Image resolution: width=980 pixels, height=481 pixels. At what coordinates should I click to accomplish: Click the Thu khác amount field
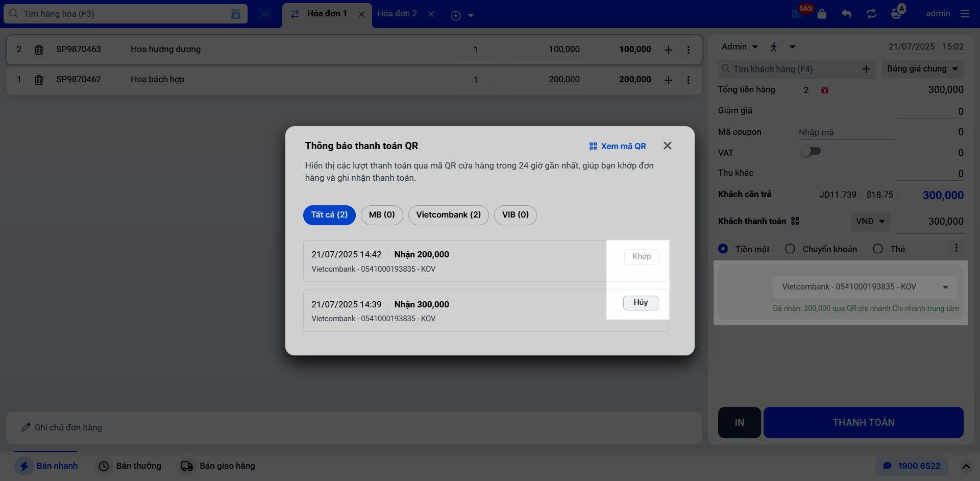(x=930, y=174)
